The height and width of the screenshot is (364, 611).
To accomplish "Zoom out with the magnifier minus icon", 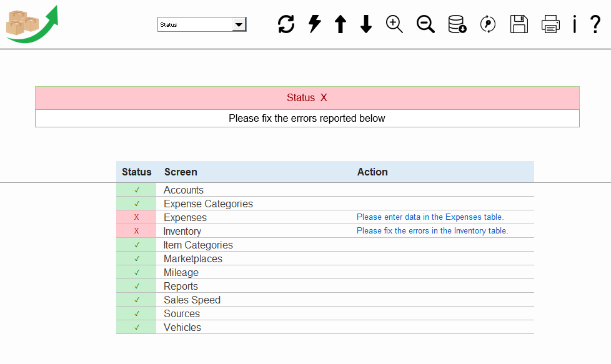I will (x=425, y=24).
